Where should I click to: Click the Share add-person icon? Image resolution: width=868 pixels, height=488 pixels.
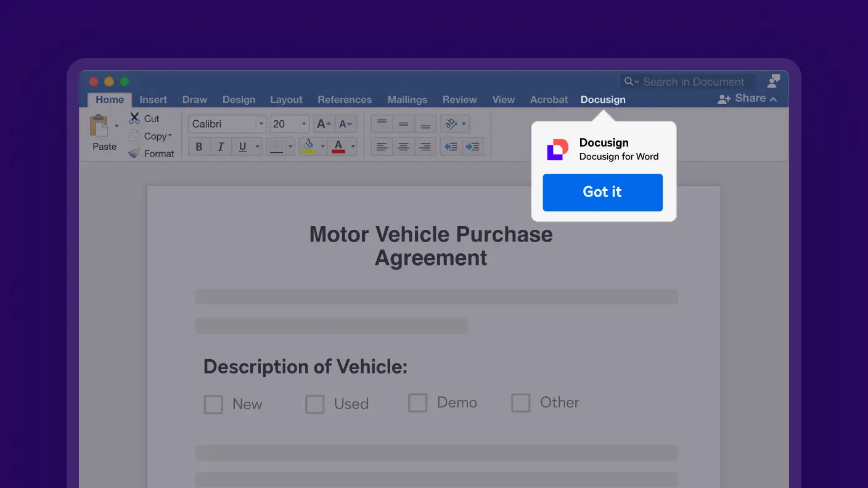(x=724, y=99)
